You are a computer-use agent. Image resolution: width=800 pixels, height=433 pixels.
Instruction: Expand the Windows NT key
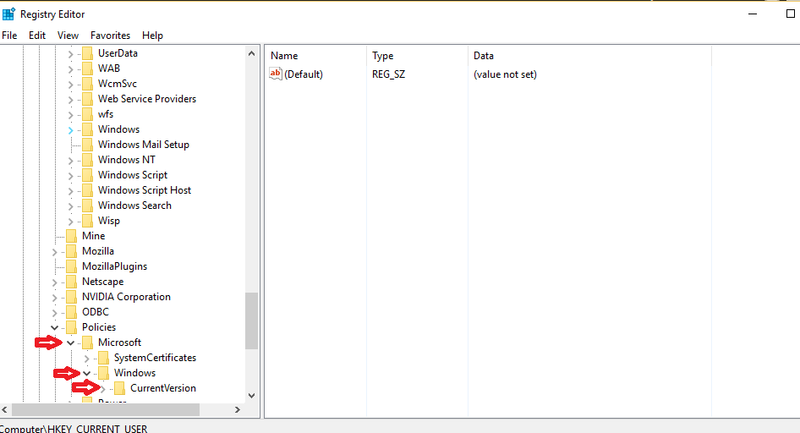coord(70,161)
